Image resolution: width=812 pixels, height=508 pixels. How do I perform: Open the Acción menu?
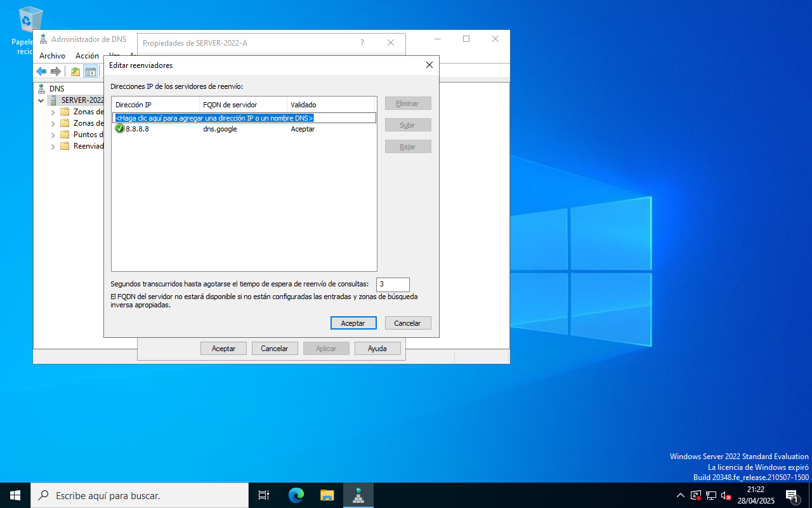[x=87, y=56]
